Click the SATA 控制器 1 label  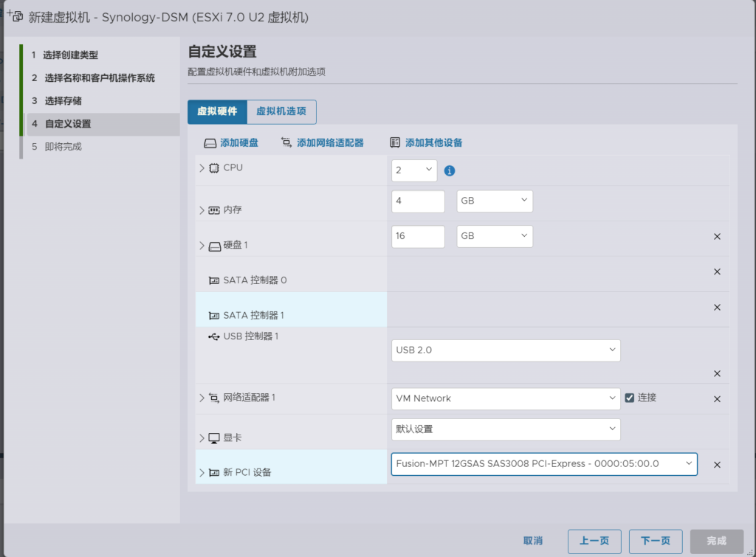(254, 316)
